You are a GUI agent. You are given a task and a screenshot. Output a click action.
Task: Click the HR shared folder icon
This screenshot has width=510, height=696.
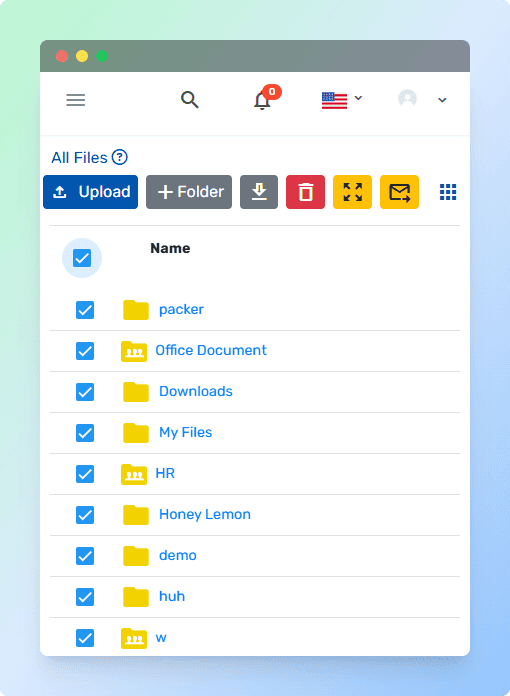pyautogui.click(x=134, y=474)
